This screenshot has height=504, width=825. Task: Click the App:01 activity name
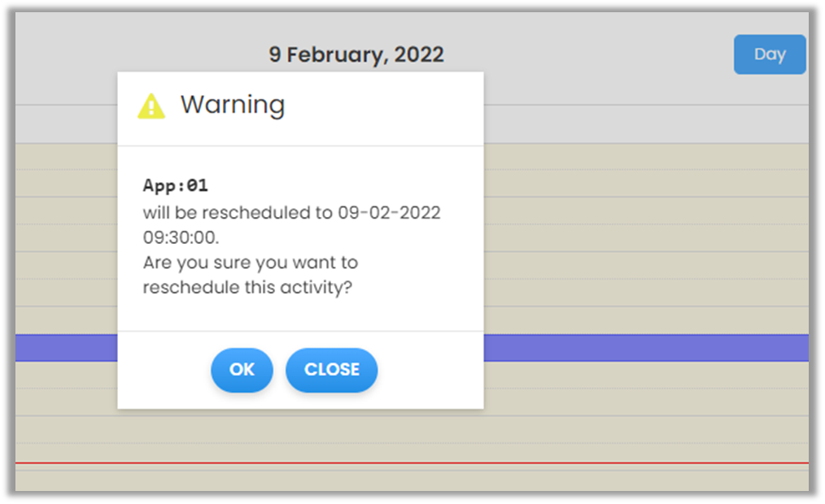[176, 185]
